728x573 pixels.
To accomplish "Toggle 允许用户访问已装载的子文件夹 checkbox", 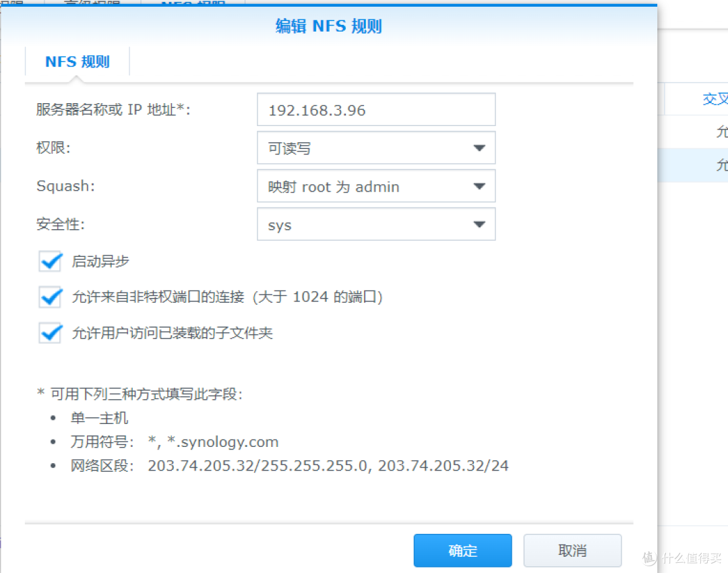I will (x=50, y=333).
